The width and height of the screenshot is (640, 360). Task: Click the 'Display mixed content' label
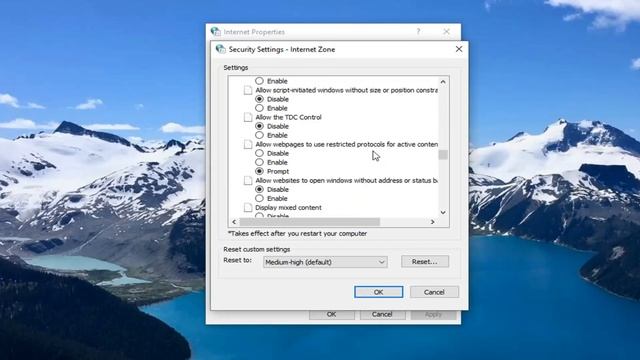click(x=288, y=207)
